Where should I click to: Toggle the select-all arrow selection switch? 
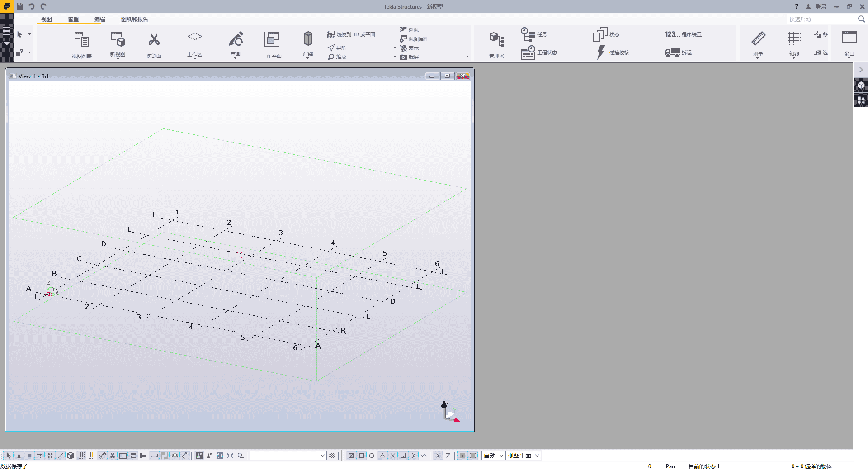pos(9,456)
